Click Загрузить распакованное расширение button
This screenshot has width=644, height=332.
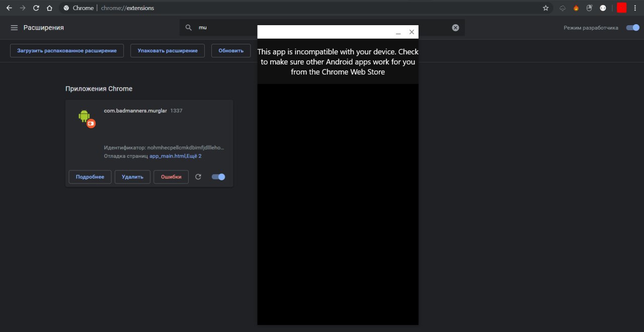click(x=67, y=50)
